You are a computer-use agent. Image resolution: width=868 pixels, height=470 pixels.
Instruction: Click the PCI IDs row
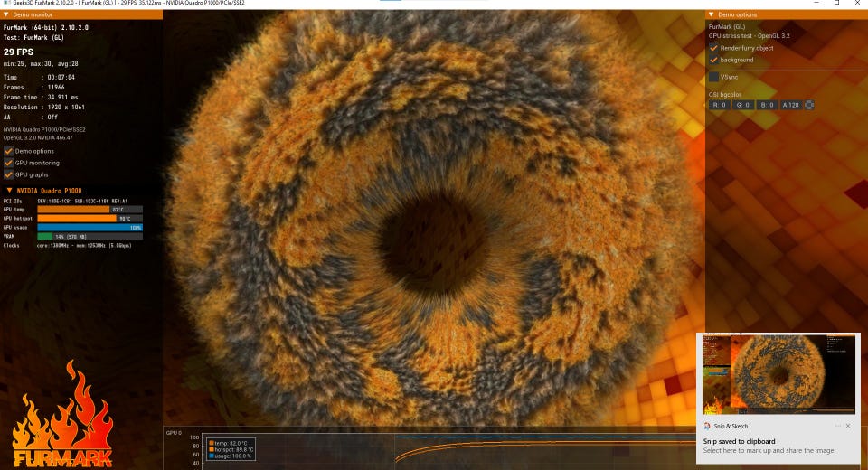click(x=65, y=201)
